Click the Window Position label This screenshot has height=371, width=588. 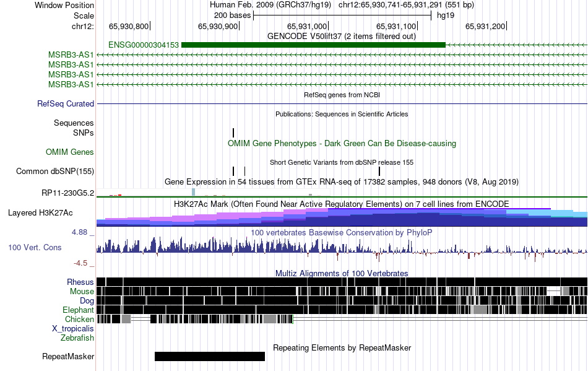coord(64,5)
